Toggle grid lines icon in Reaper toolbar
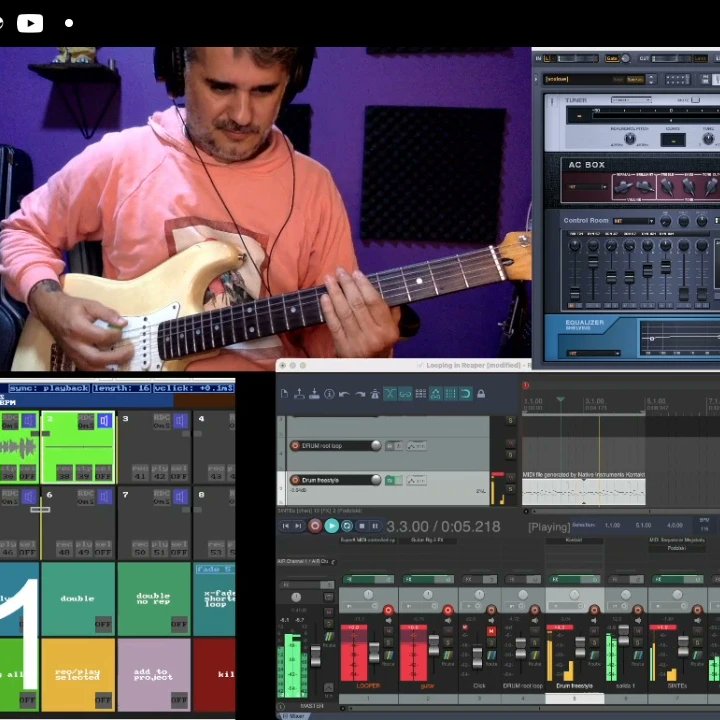The width and height of the screenshot is (720, 720). 450,394
